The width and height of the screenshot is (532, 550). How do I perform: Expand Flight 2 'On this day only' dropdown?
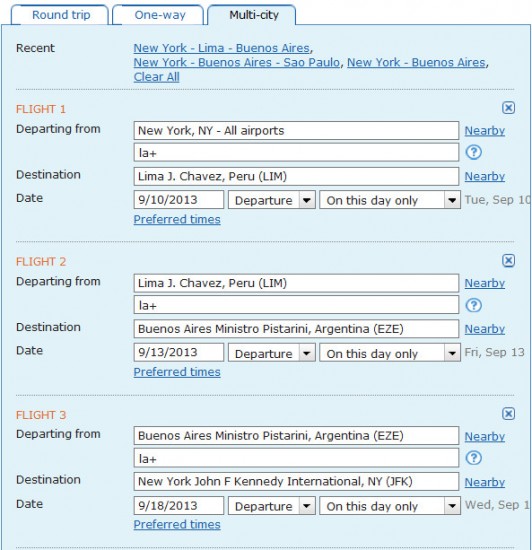(390, 353)
